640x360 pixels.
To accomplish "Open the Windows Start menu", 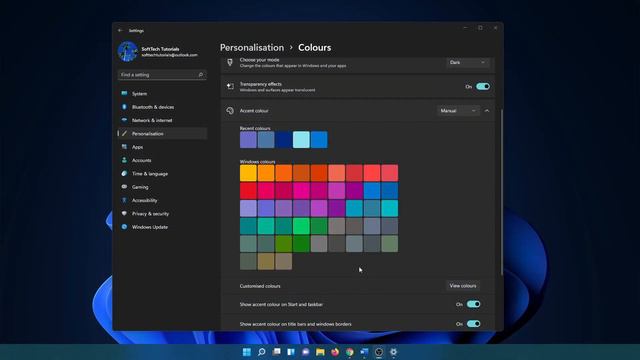I will click(x=247, y=352).
